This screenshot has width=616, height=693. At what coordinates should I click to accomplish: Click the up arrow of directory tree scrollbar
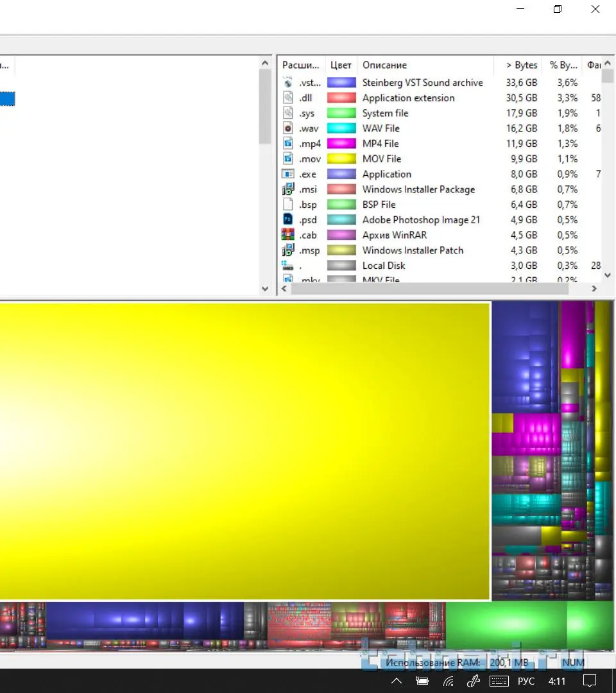tap(265, 63)
